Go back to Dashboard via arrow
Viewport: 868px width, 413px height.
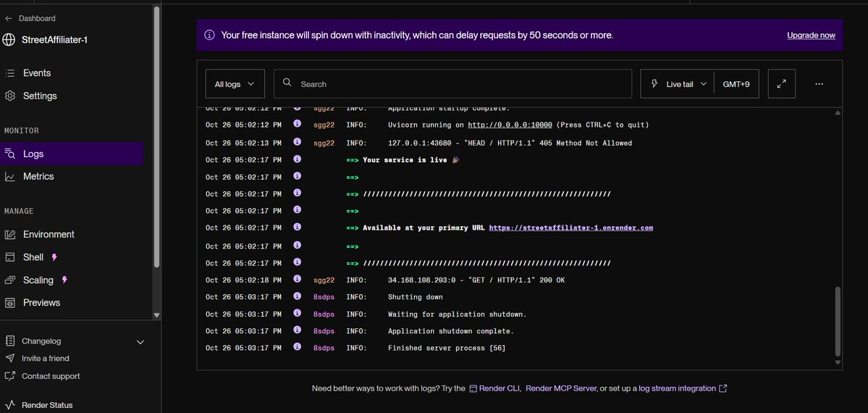(8, 18)
